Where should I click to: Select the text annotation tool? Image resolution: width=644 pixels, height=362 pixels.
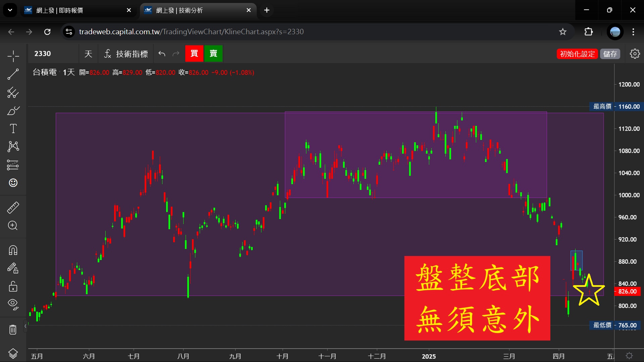coord(13,128)
